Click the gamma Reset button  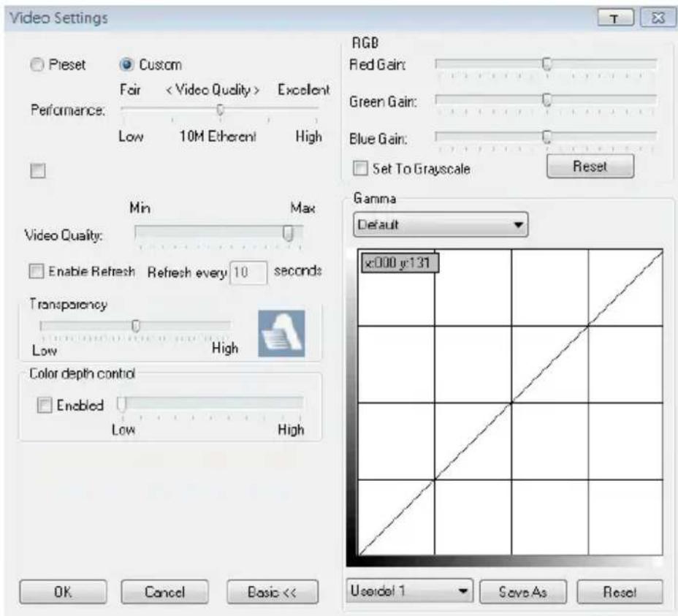[620, 592]
